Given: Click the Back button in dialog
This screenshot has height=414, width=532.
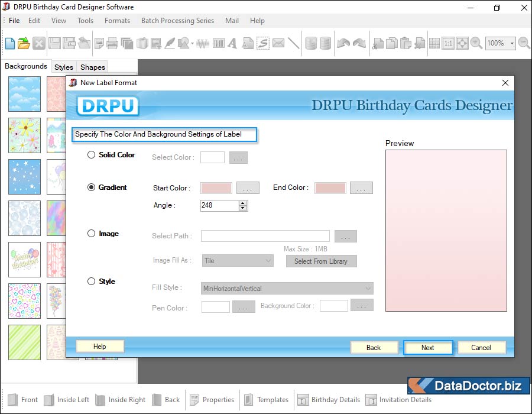Looking at the screenshot, I should [374, 348].
